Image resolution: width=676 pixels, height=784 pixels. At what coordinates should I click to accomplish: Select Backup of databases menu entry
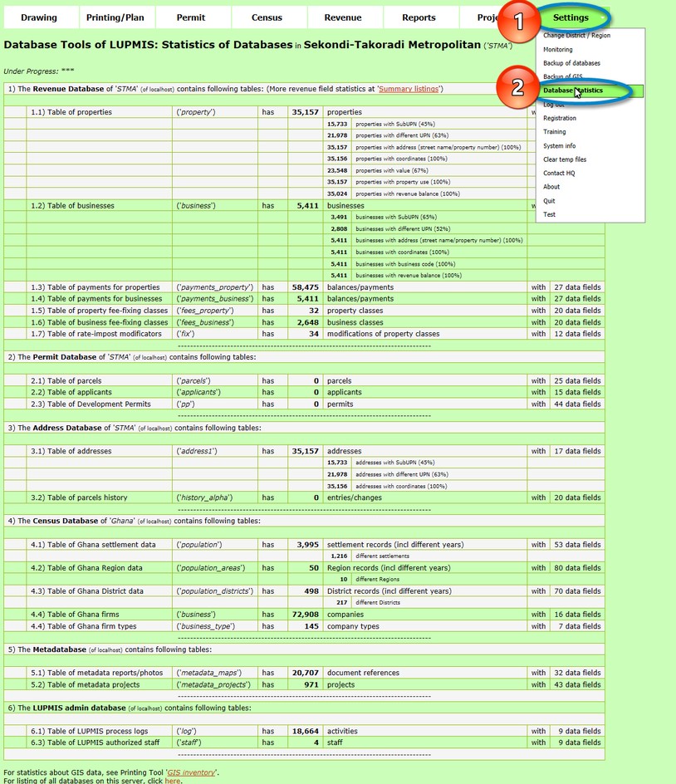coord(571,63)
